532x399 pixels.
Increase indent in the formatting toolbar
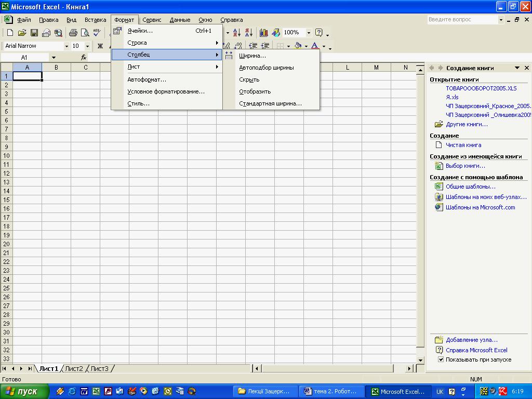pos(265,46)
